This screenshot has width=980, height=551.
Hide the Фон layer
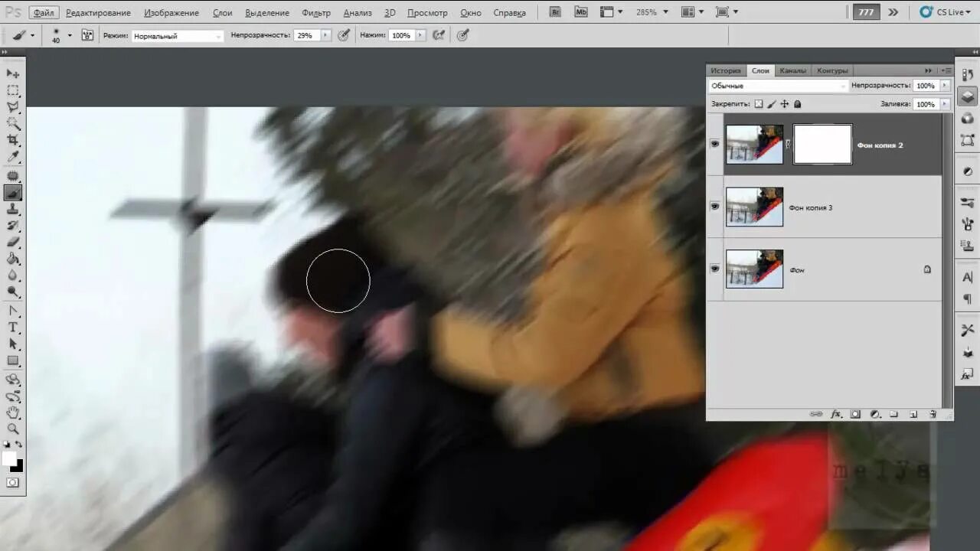[x=715, y=269]
